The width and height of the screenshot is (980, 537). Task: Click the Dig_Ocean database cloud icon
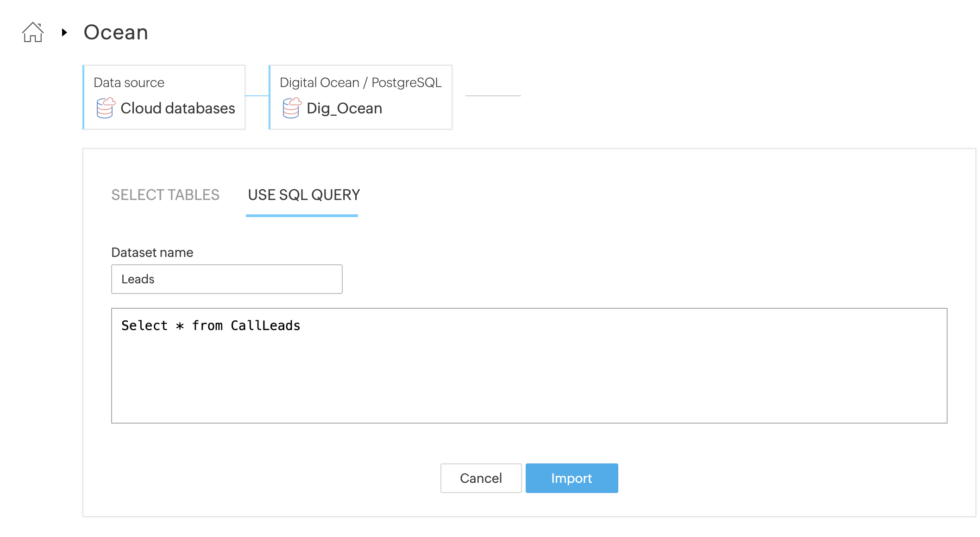292,108
